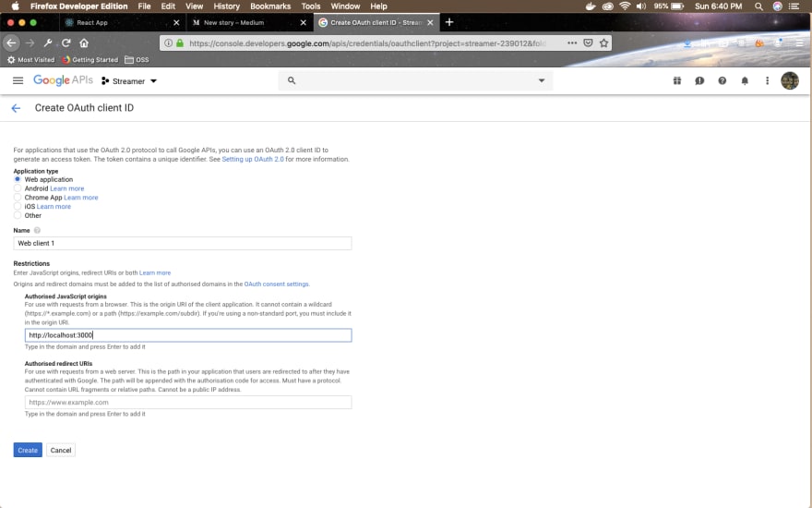The image size is (812, 508).
Task: Select the Android application type
Action: click(x=18, y=188)
